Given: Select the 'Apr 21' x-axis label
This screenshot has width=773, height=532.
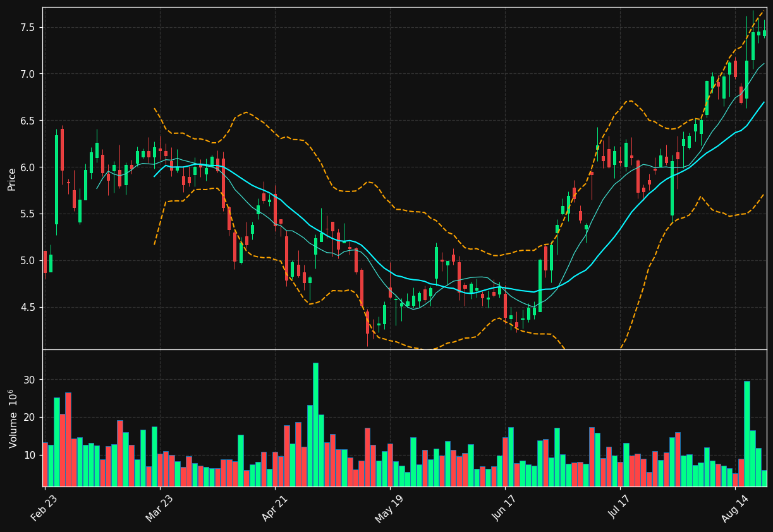Looking at the screenshot, I should (x=274, y=509).
